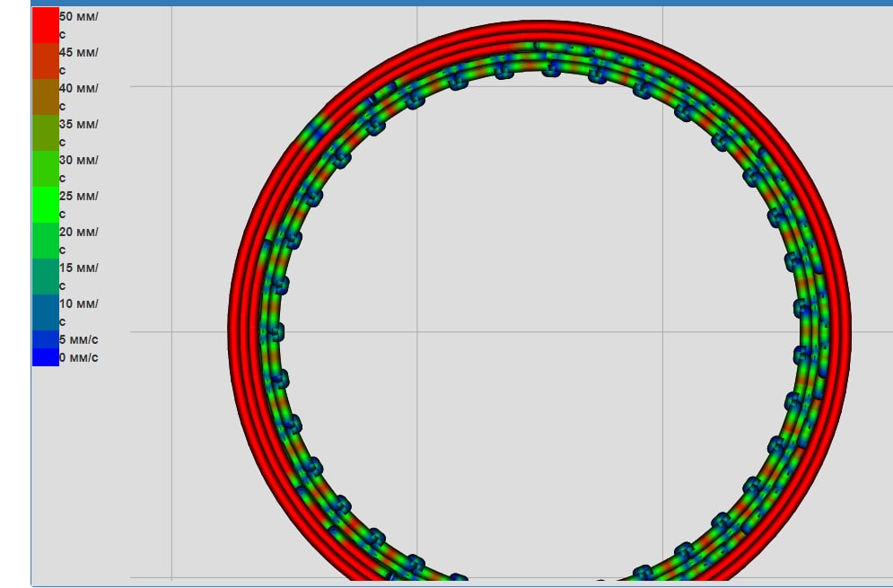The width and height of the screenshot is (893, 588).
Task: Select the '45 мм/с' legend label
Action: pyautogui.click(x=79, y=61)
